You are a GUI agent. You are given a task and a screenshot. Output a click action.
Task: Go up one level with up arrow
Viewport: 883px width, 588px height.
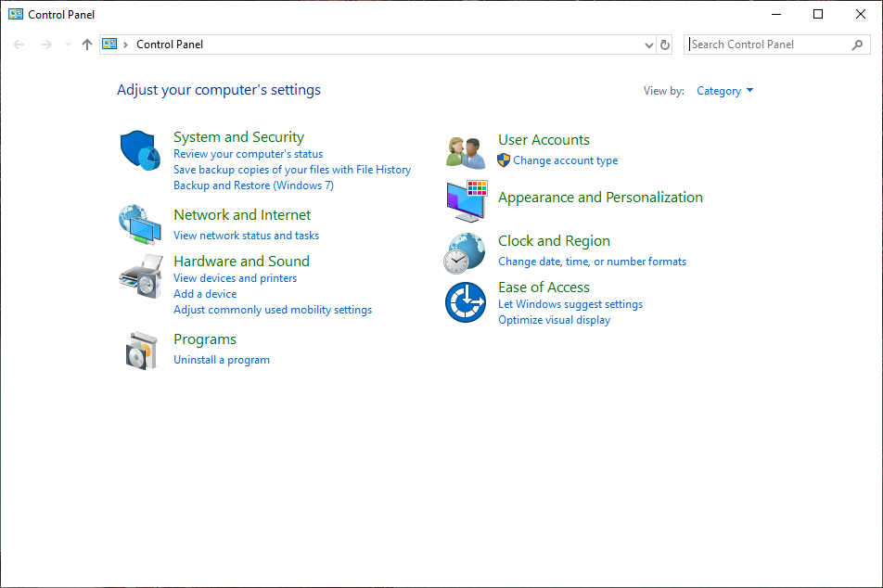tap(87, 45)
